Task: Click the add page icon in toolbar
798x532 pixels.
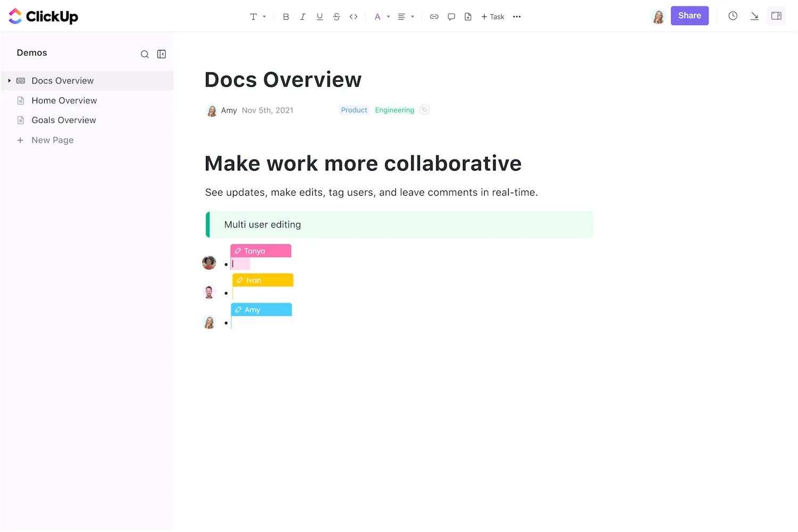Action: [x=468, y=16]
